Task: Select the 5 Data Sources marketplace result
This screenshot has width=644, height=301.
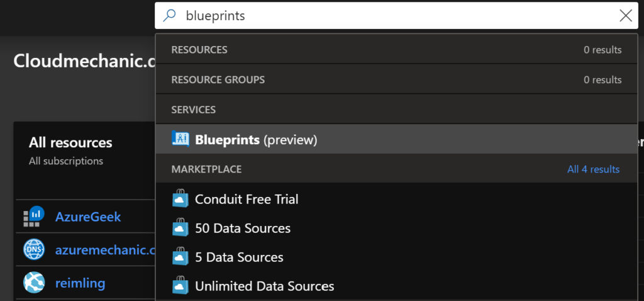Action: (396, 258)
